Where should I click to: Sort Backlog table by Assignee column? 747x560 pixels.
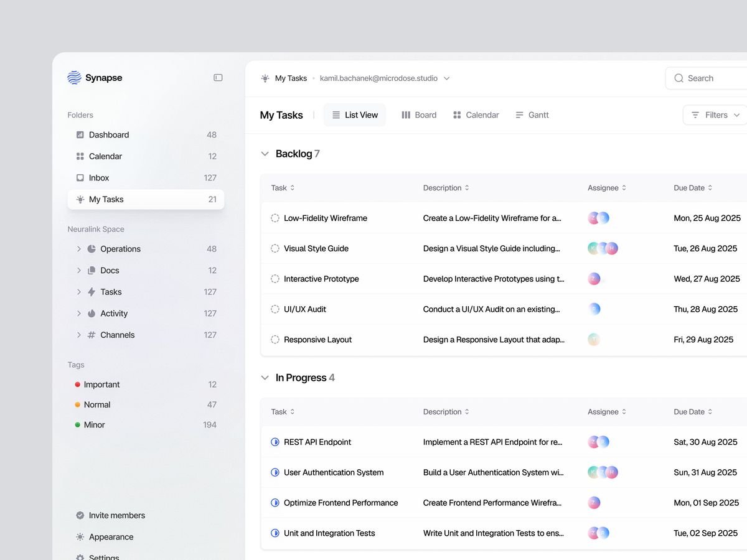pos(607,188)
